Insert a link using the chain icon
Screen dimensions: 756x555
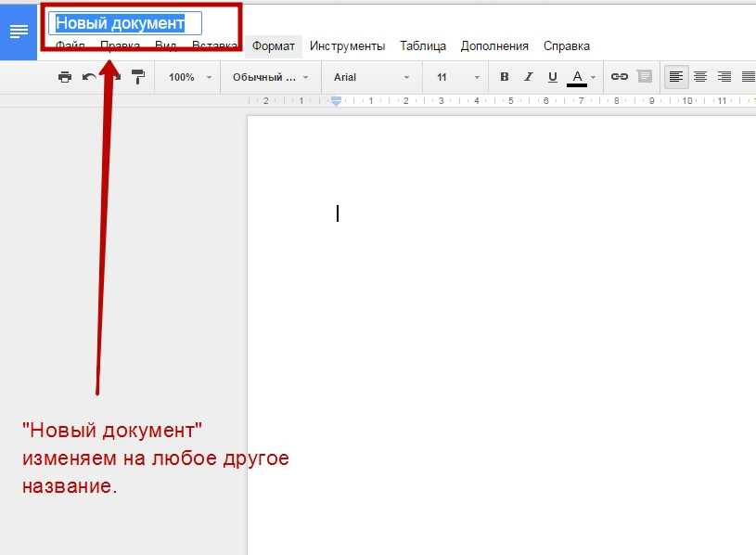pos(619,77)
